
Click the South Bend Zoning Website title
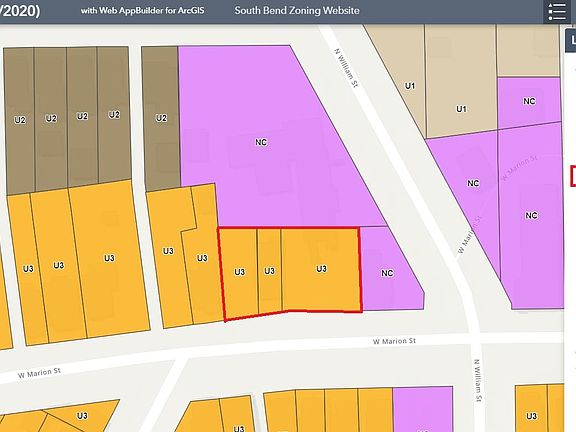[297, 10]
